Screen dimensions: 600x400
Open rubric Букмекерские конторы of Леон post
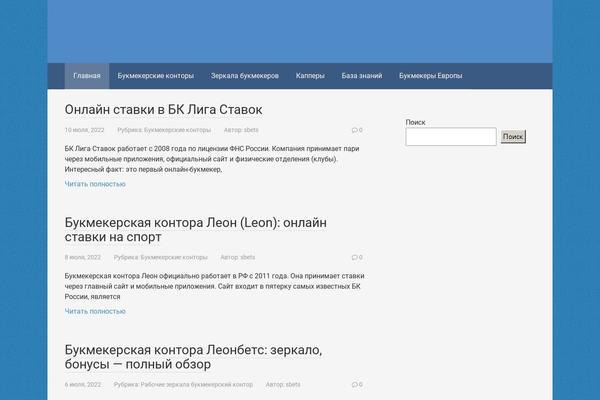174,258
